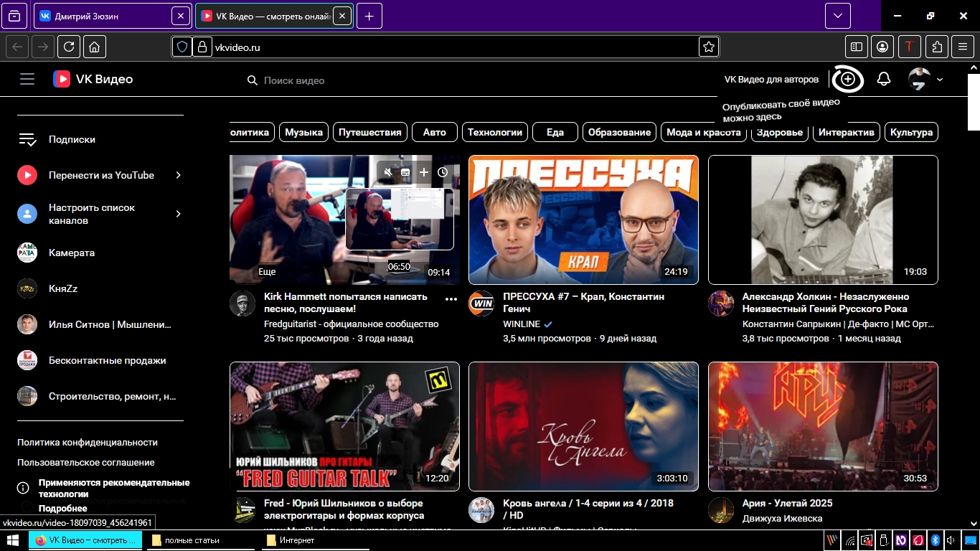
Task: Open Подписки in the sidebar
Action: 100,139
